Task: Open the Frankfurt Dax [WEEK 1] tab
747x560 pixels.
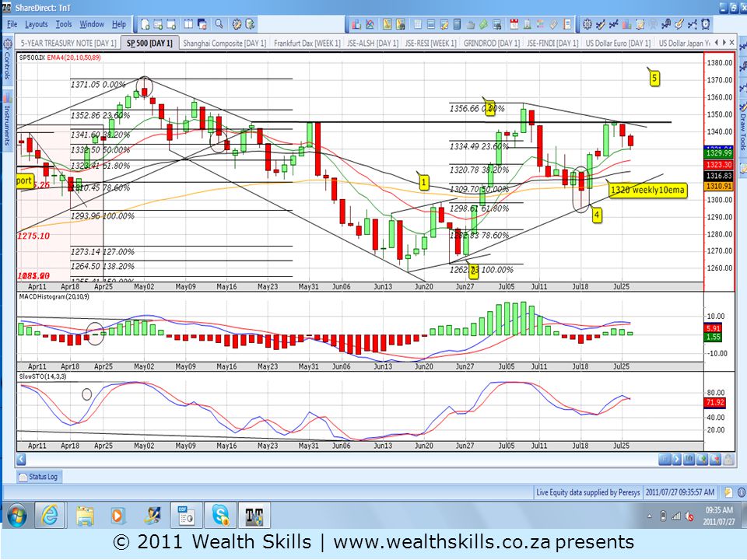Action: pyautogui.click(x=307, y=43)
